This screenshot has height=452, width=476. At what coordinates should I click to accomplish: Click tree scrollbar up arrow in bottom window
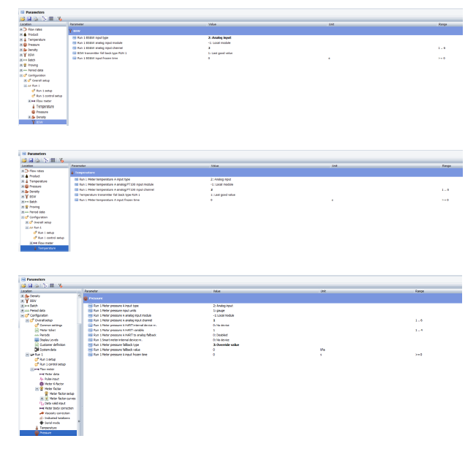tap(79, 295)
